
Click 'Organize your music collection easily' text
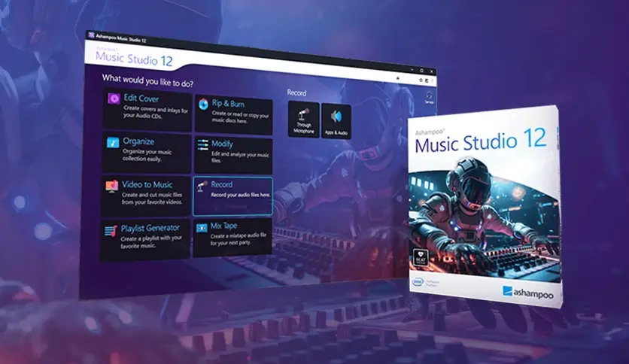click(147, 155)
